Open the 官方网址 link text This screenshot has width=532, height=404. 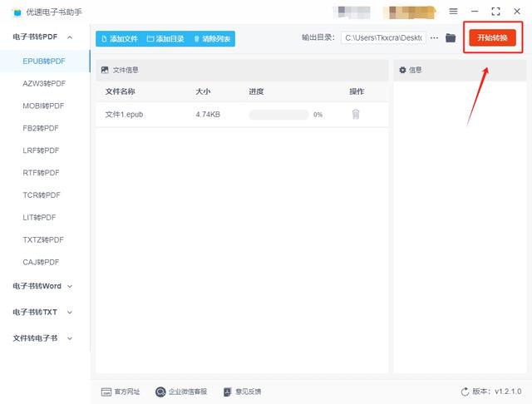point(127,392)
